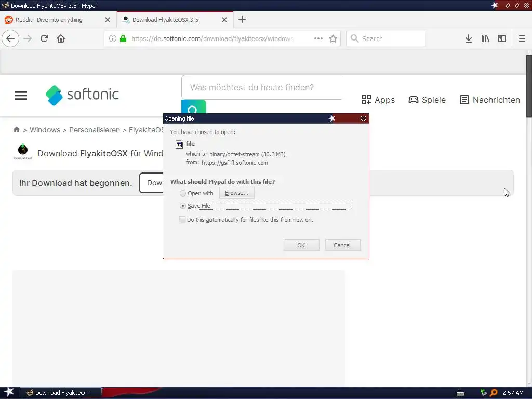Select the Save File radio option

coord(182,206)
